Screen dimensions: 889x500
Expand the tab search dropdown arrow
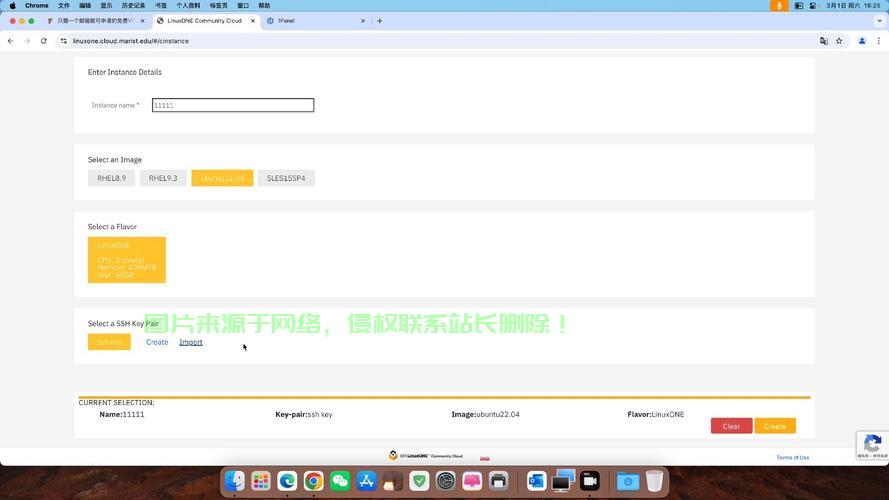[879, 20]
